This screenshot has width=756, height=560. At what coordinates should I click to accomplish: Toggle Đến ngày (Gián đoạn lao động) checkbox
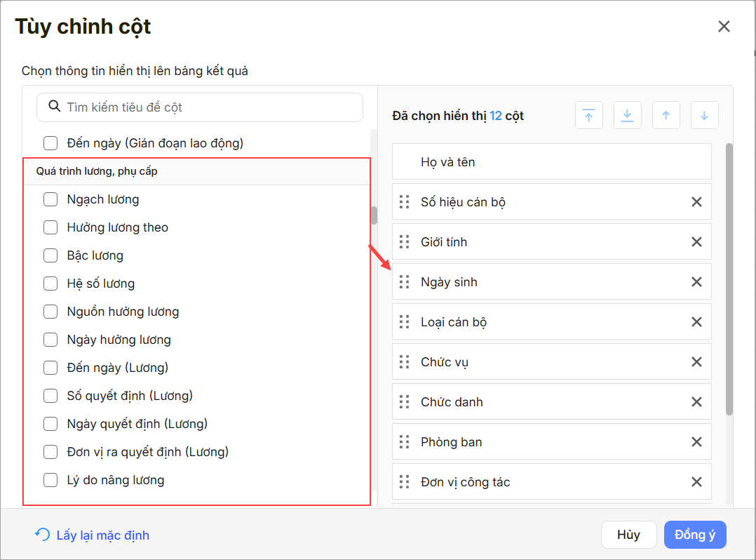[50, 143]
